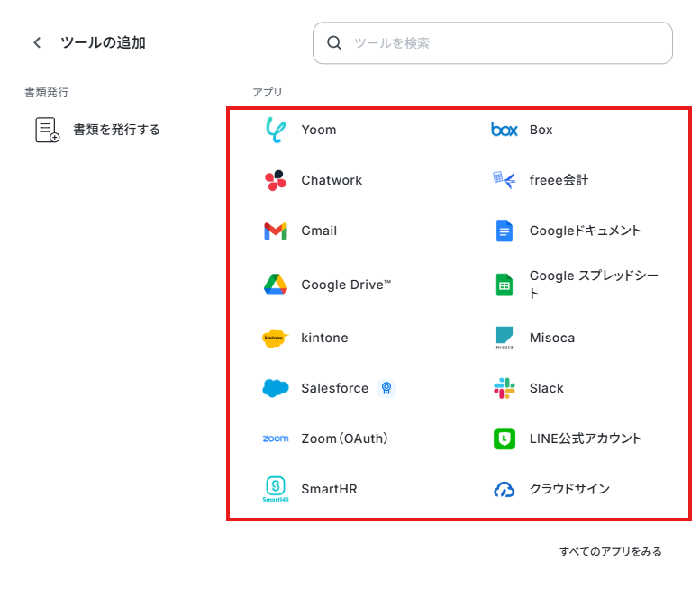Choose LINE公式アカウント label
The height and width of the screenshot is (597, 700).
(586, 439)
